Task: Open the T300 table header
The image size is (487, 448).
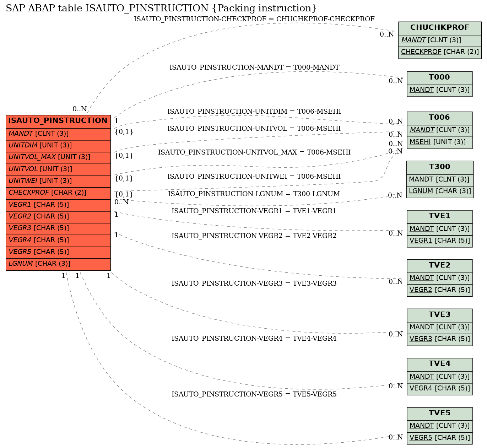Action: [440, 167]
